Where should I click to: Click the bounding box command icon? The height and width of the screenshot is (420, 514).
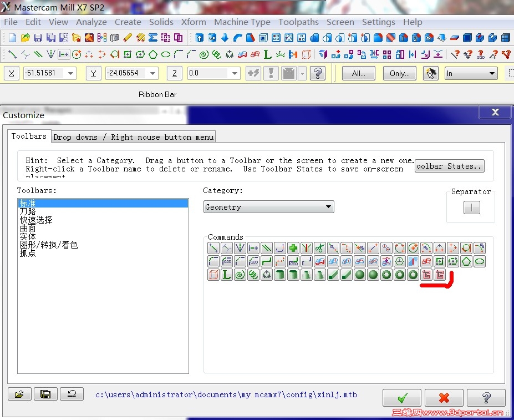click(x=213, y=275)
